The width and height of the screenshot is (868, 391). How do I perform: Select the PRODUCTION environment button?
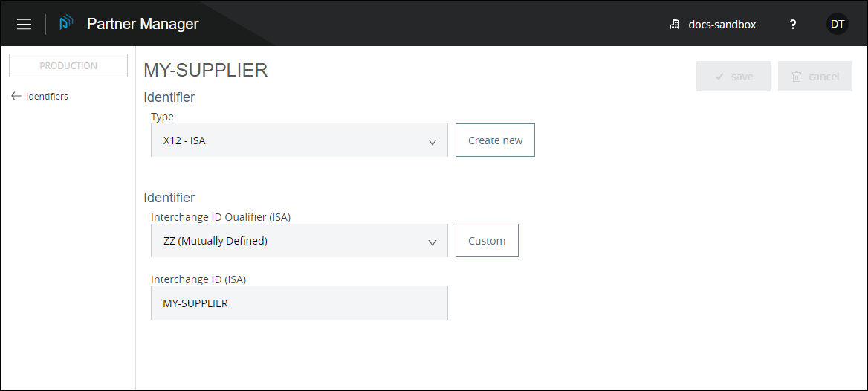pyautogui.click(x=68, y=65)
